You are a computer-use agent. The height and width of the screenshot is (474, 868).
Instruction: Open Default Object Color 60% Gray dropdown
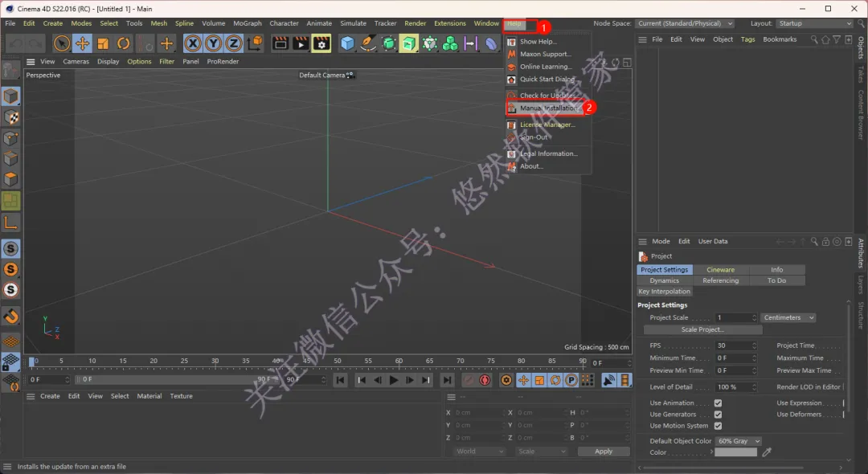(x=738, y=441)
